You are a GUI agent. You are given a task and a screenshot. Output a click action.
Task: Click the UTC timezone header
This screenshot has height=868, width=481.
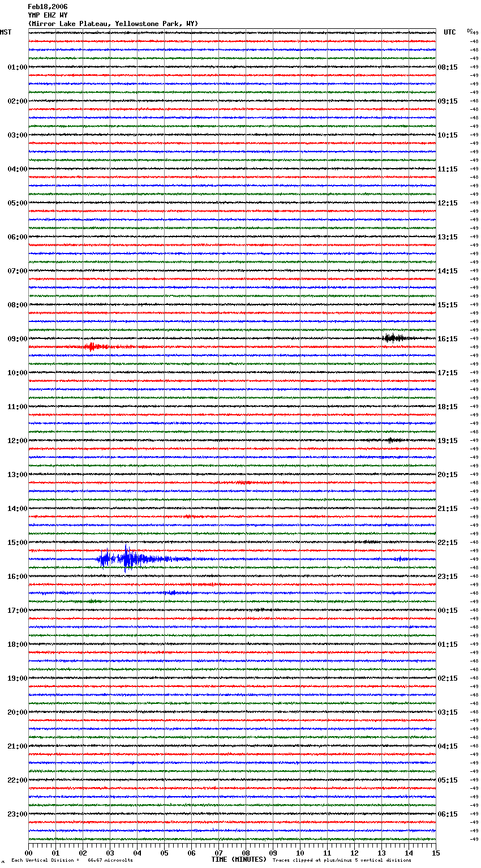click(450, 32)
